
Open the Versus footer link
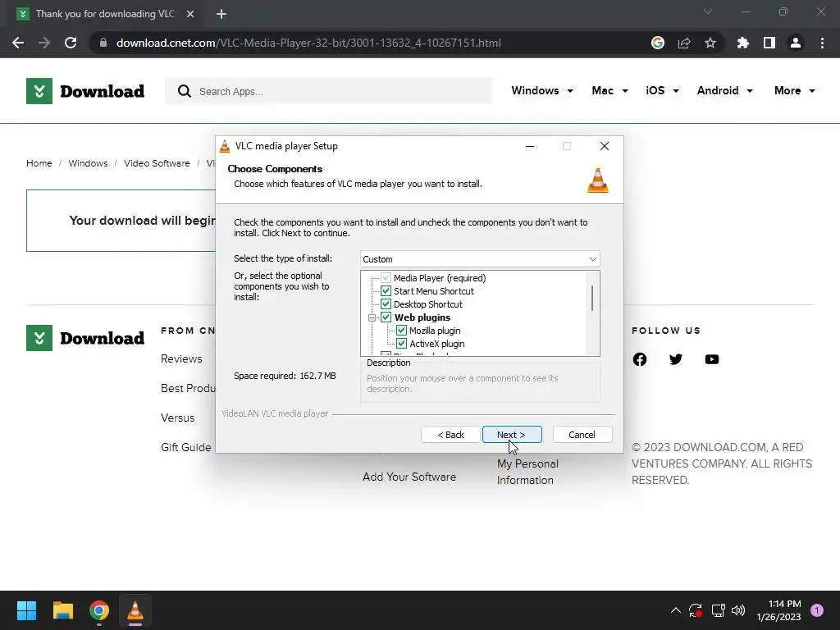[178, 418]
